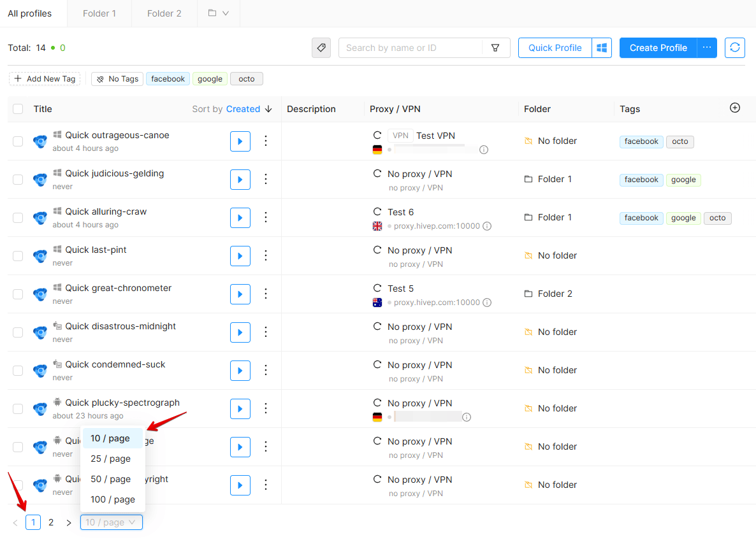756x542 pixels.
Task: Expand the folder dropdown in tab bar
Action: pos(219,13)
